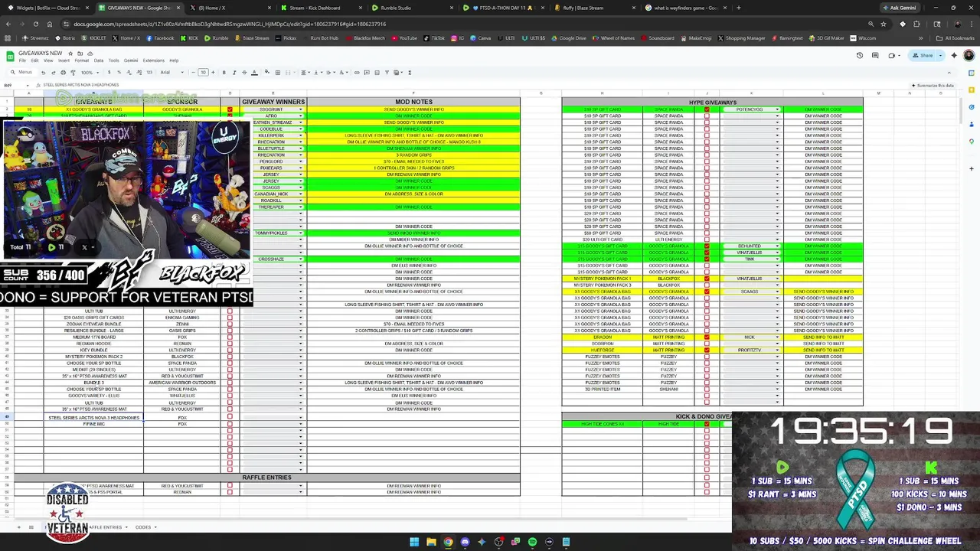This screenshot has width=980, height=551.
Task: Toggle the STEEL SERIES ARCTIS NOVA 3 checkbox
Action: [x=230, y=418]
